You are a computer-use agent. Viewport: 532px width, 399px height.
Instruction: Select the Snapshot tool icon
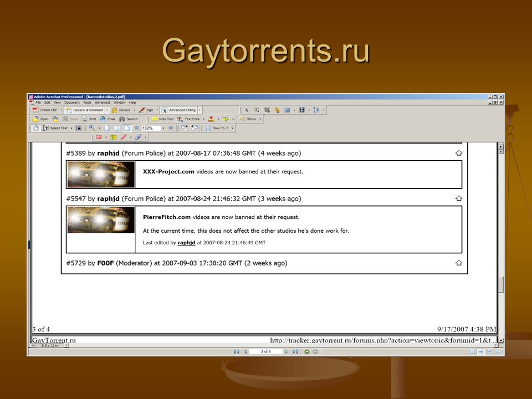click(79, 128)
